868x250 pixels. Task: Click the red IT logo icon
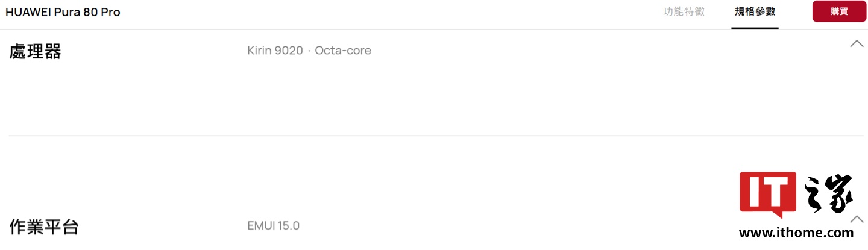pyautogui.click(x=768, y=192)
